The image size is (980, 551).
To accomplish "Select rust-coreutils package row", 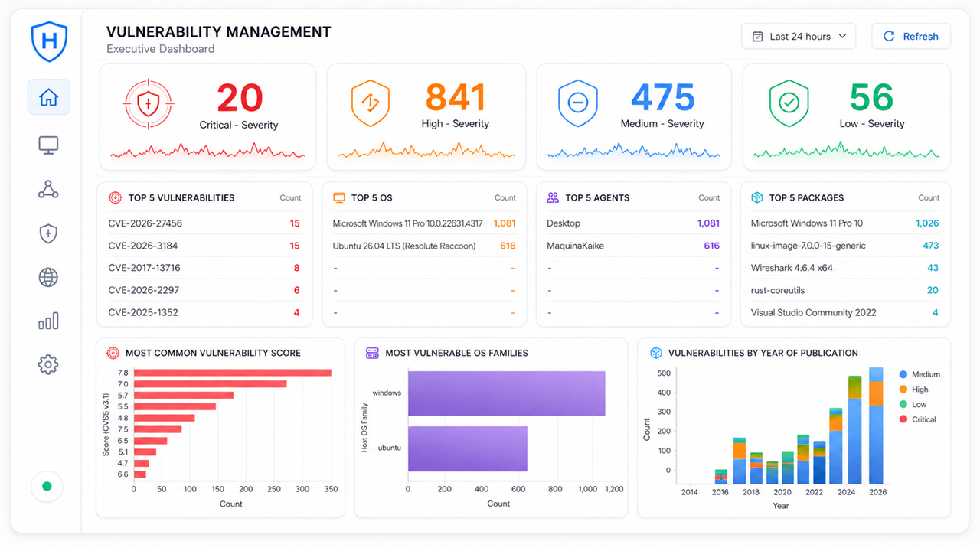I will coord(844,290).
